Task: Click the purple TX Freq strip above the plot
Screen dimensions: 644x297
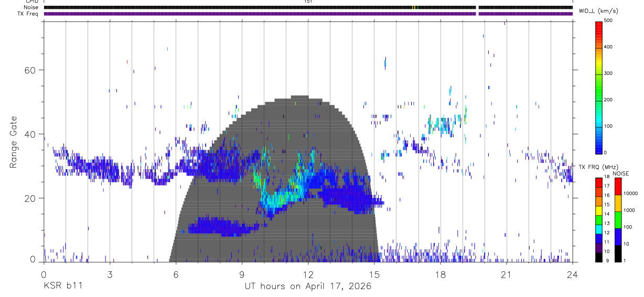Action: [308, 14]
